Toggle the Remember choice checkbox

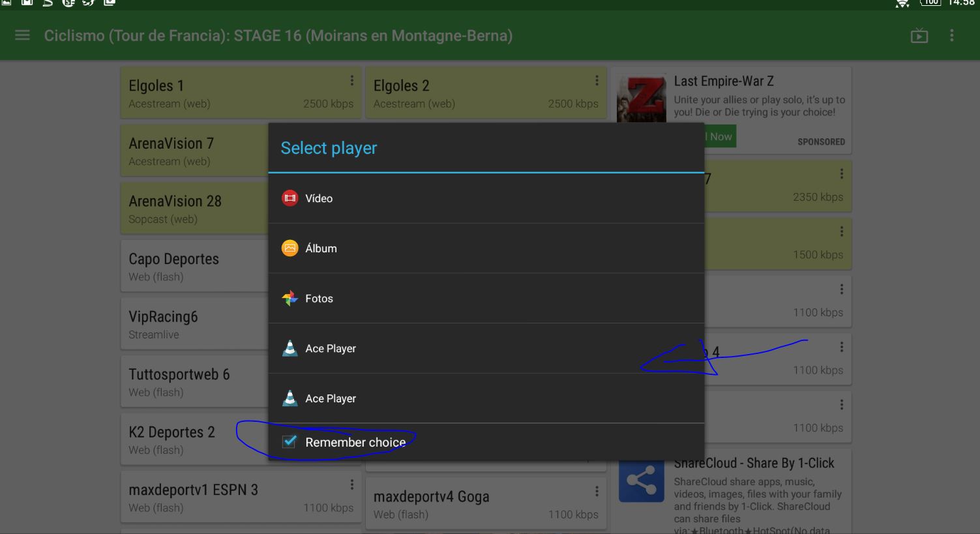click(x=290, y=442)
